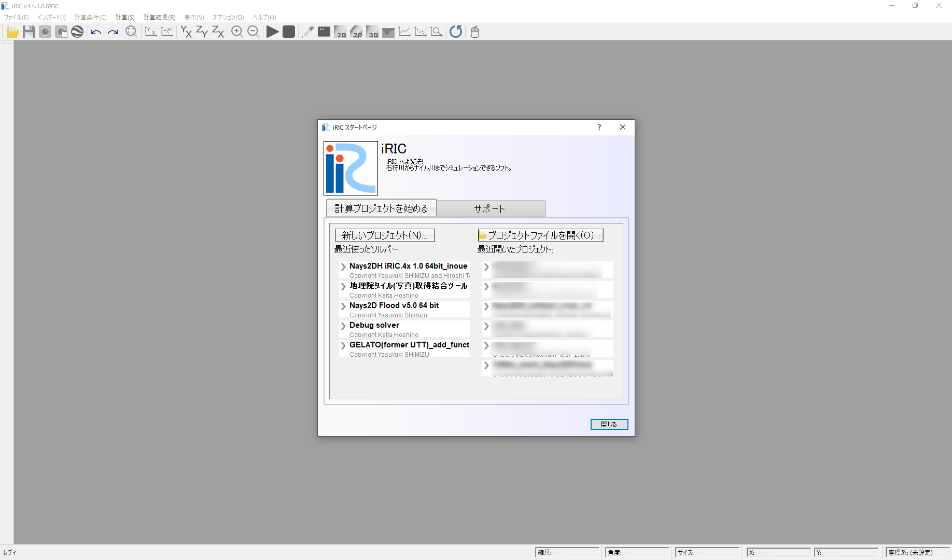This screenshot has width=952, height=560.
Task: Click the reload calculation result icon
Action: [456, 32]
